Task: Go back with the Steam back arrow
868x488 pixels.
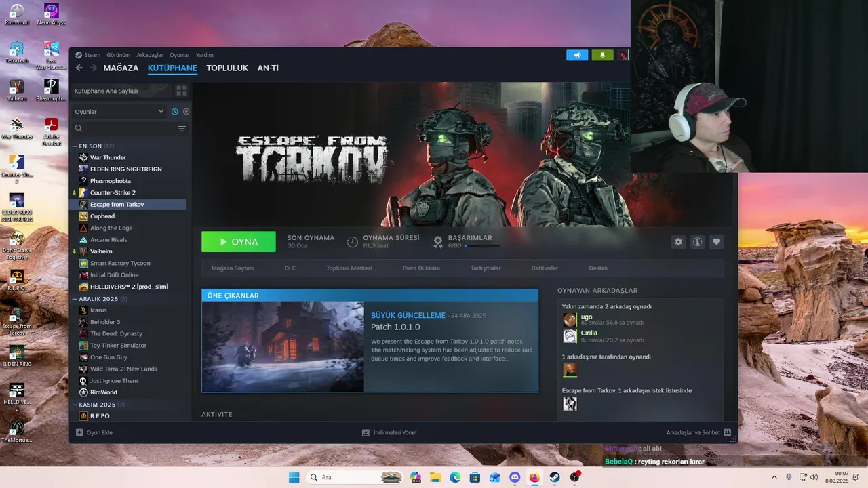Action: click(x=79, y=68)
